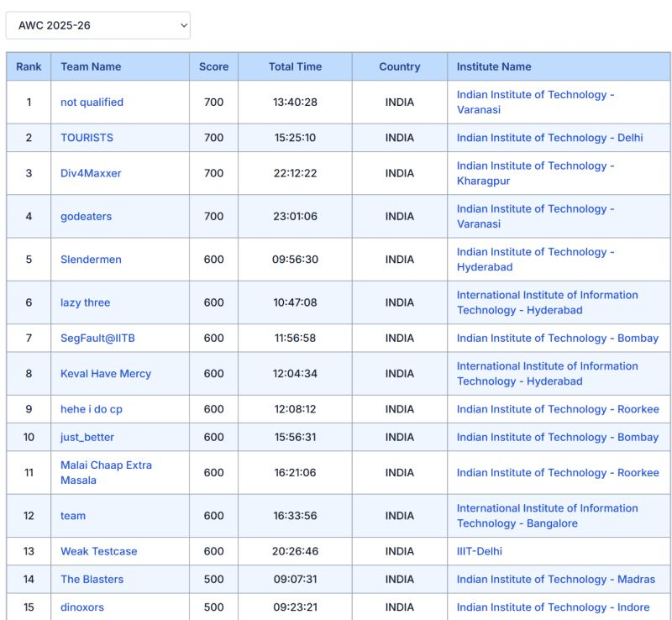Click the Rank column header
The image size is (672, 620).
[29, 67]
